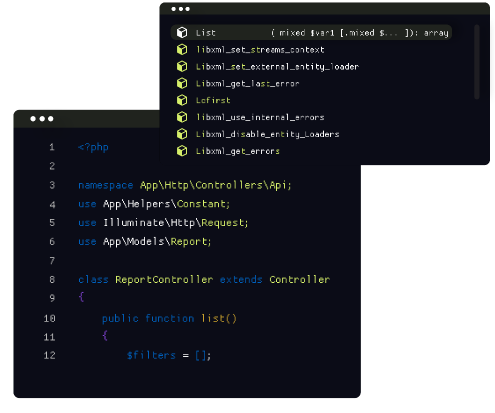Screen dimensions: 495x413
Task: Click the list() method name
Action: pyautogui.click(x=219, y=318)
